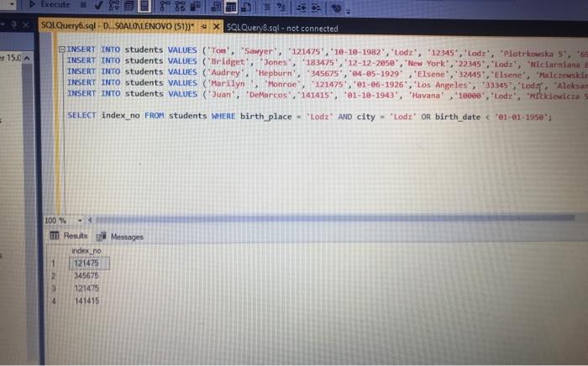Click horizontal scrollbar left arrow
The image size is (588, 366).
(x=90, y=220)
